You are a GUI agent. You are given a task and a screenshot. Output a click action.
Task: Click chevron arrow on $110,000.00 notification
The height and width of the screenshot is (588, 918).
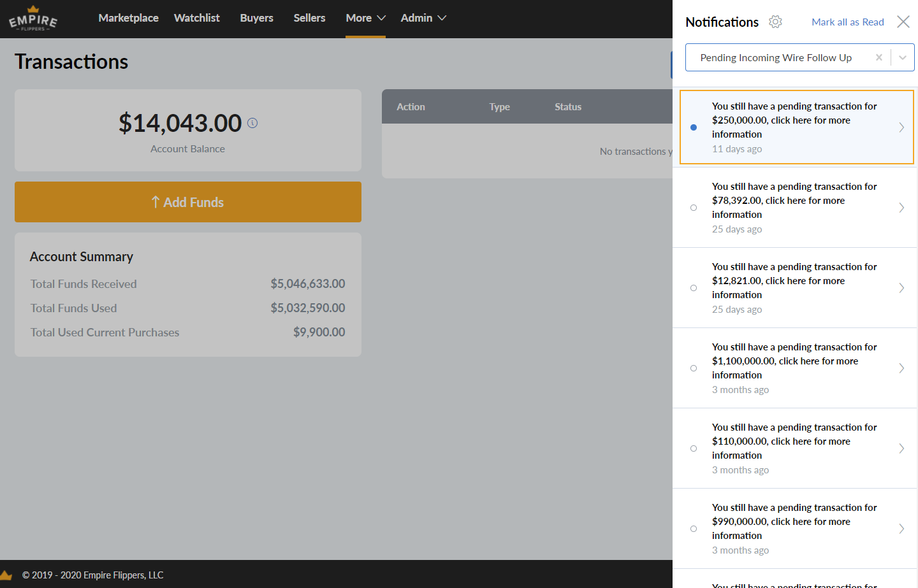click(901, 448)
